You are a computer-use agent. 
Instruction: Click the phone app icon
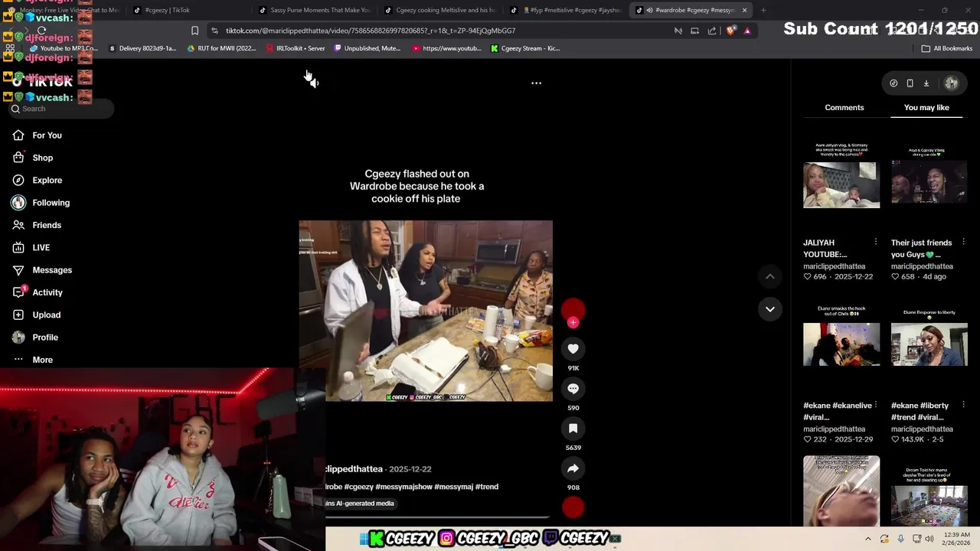pyautogui.click(x=910, y=83)
